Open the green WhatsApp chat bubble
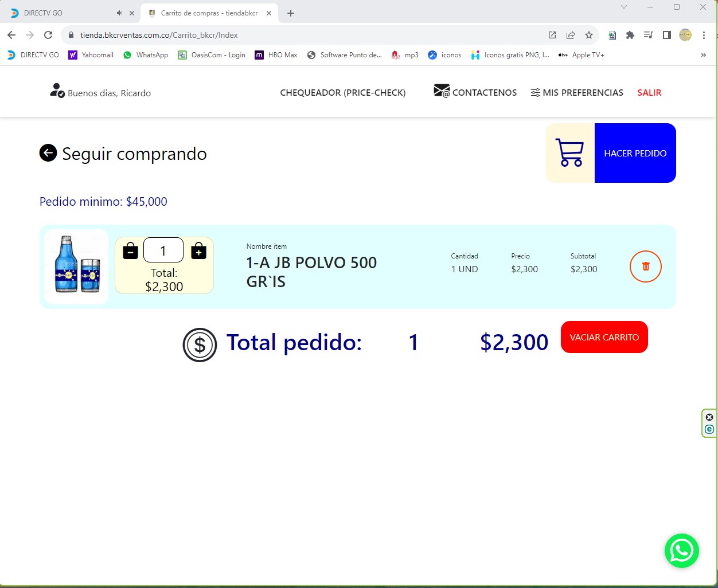This screenshot has width=718, height=588. coord(682,551)
